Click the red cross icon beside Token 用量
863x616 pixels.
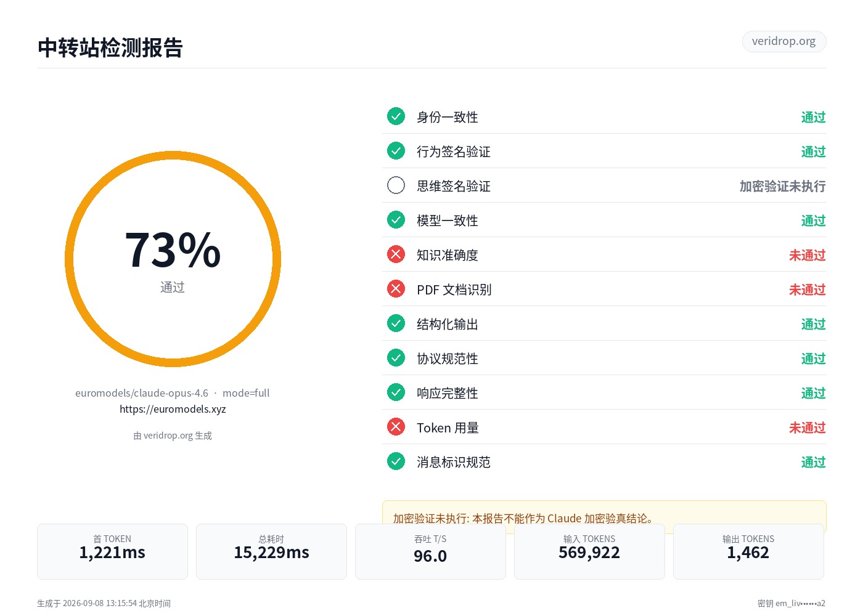coord(396,427)
